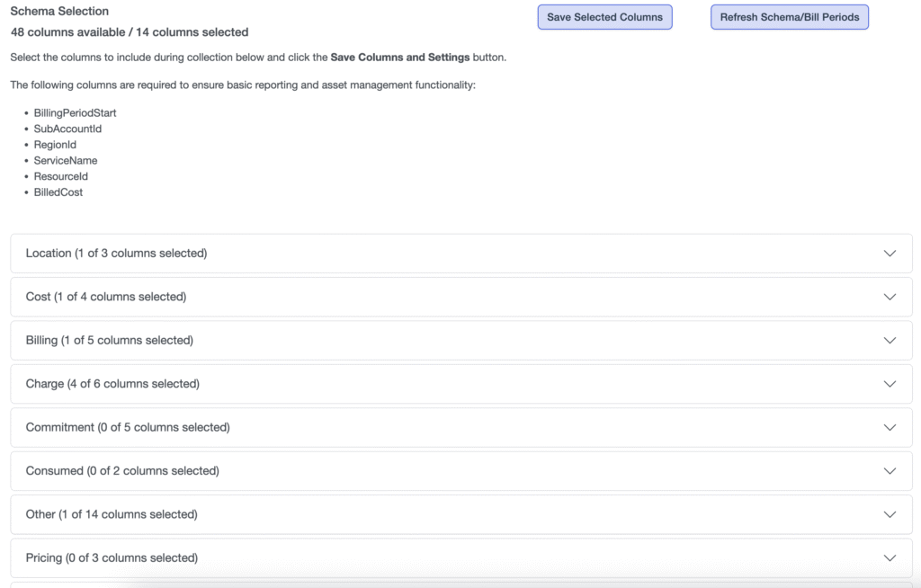Click the chevron arrow on the Billing row

[890, 341]
